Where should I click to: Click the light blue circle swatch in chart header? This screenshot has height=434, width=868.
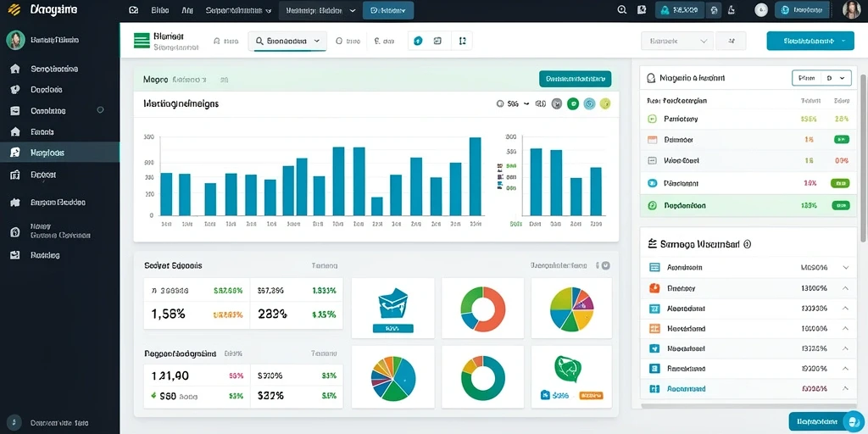tap(590, 103)
